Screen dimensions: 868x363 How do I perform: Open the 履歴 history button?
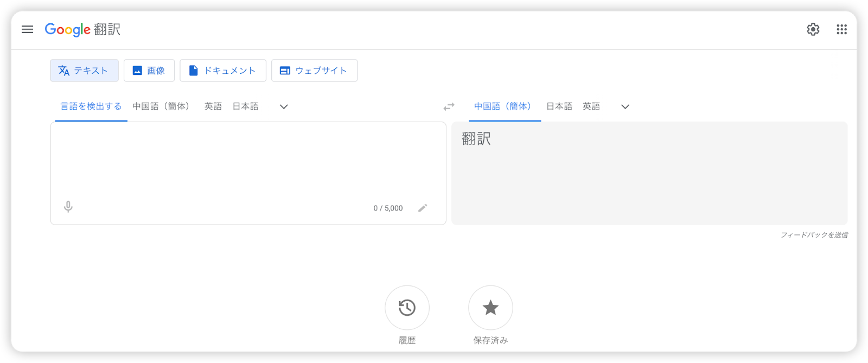tap(407, 308)
